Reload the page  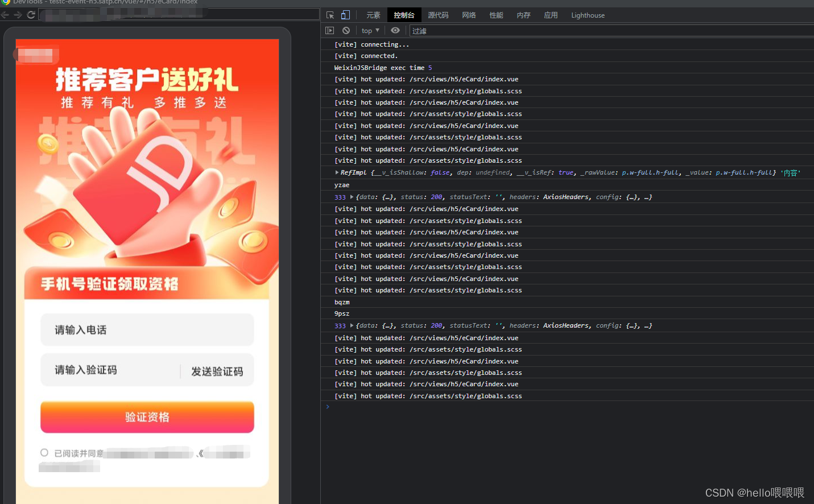(31, 15)
